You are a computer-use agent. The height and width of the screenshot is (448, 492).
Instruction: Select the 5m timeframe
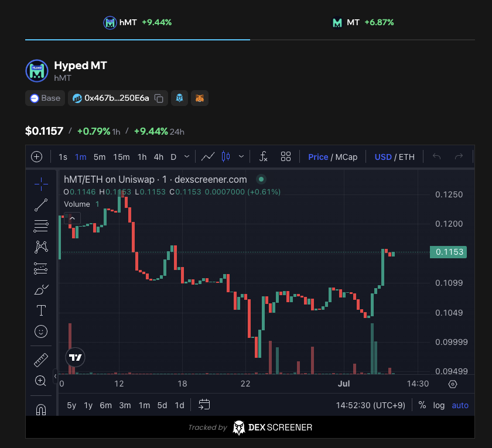[x=100, y=157]
